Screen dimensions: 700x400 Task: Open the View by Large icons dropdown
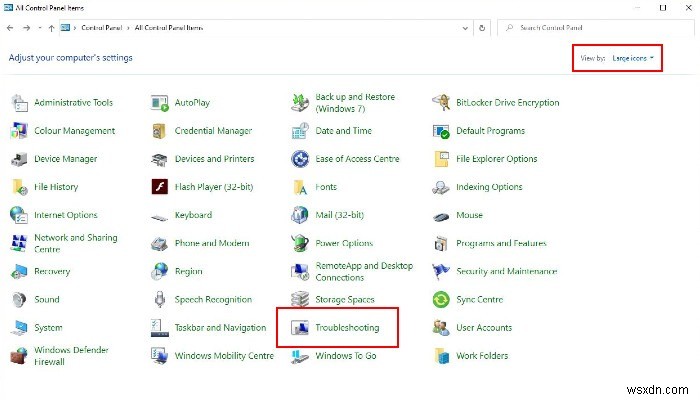(633, 58)
